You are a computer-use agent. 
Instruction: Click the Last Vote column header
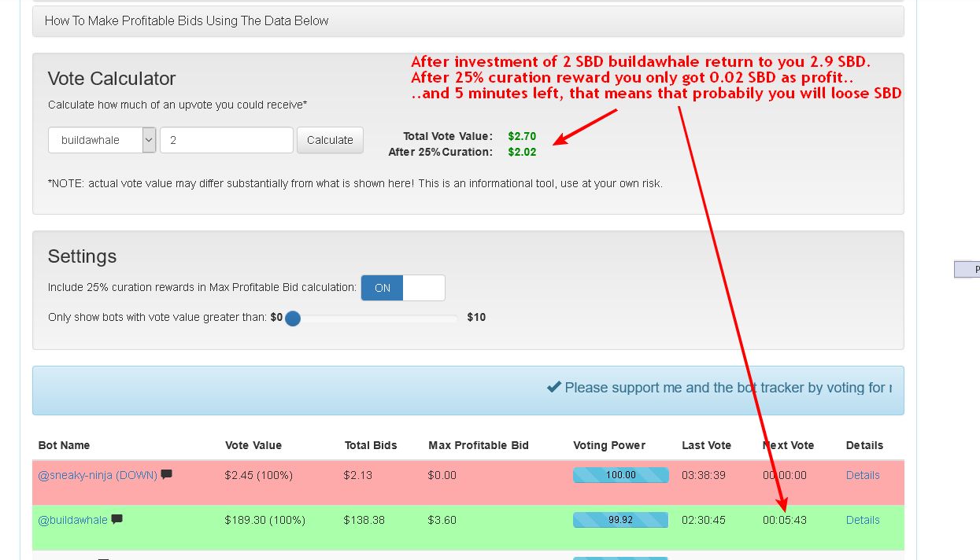pos(706,445)
